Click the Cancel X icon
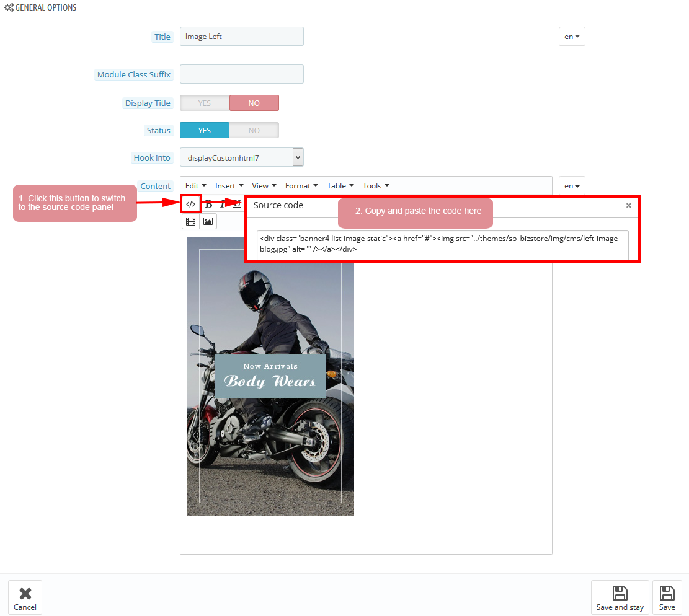 pos(25,593)
